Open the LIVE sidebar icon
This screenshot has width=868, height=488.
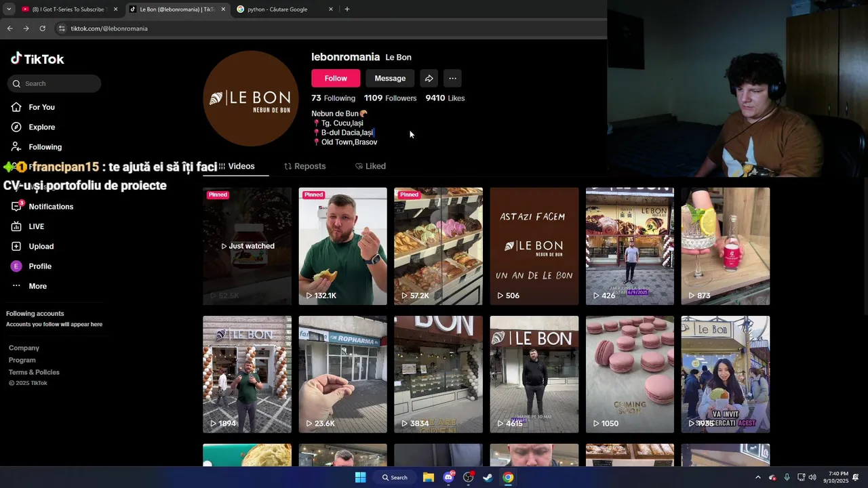(16, 226)
